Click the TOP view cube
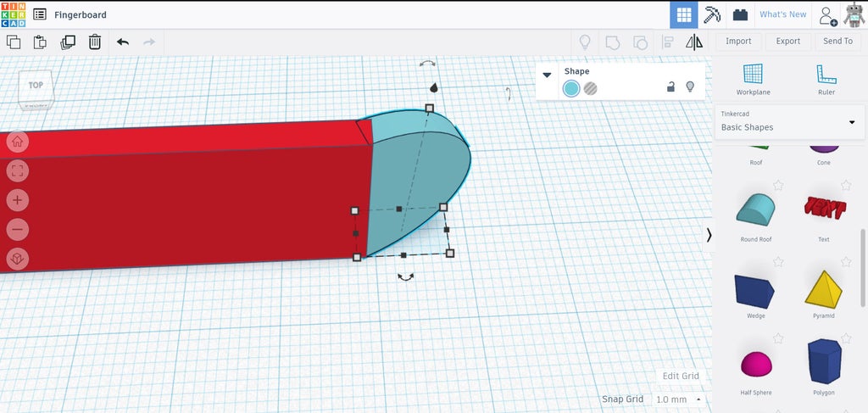The width and height of the screenshot is (868, 413). 36,87
